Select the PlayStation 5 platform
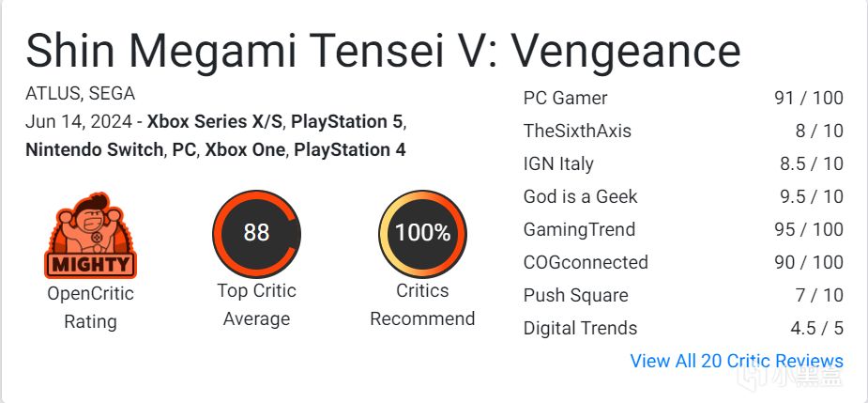This screenshot has width=868, height=403. pos(346,121)
